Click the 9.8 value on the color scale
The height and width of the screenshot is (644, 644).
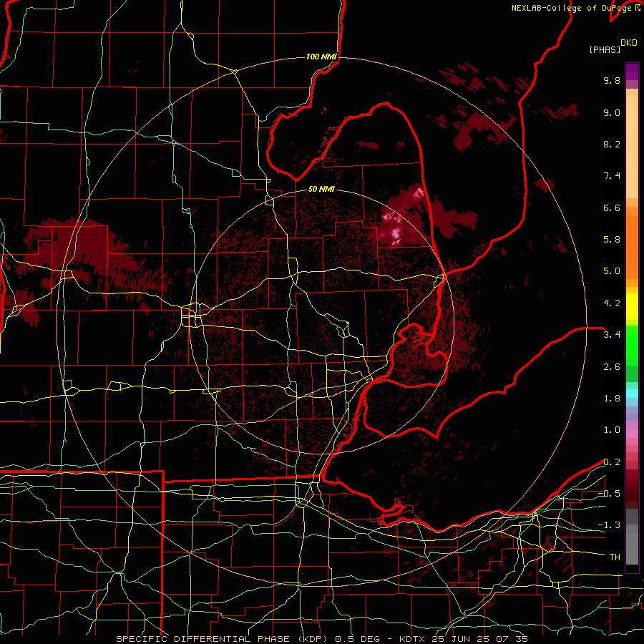click(612, 80)
